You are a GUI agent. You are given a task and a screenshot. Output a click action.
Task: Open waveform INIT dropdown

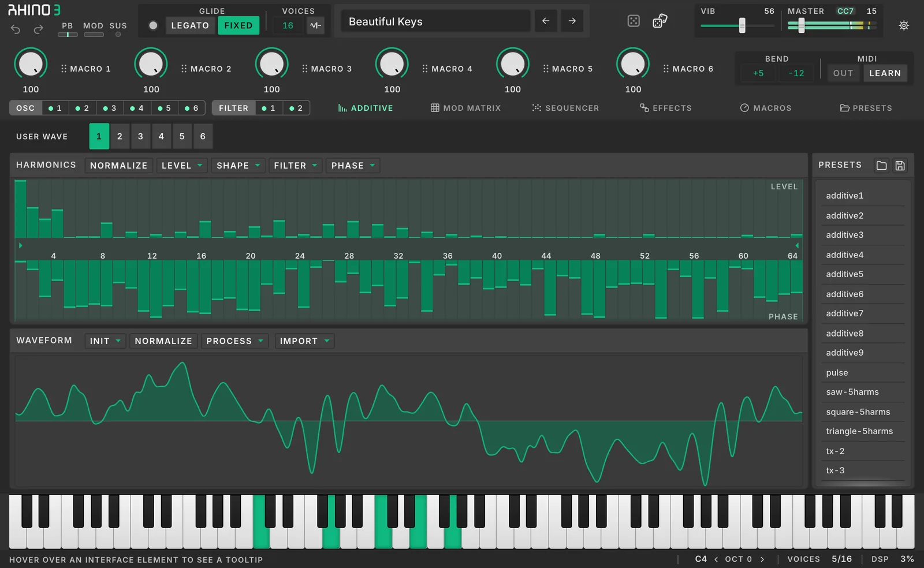click(x=105, y=341)
